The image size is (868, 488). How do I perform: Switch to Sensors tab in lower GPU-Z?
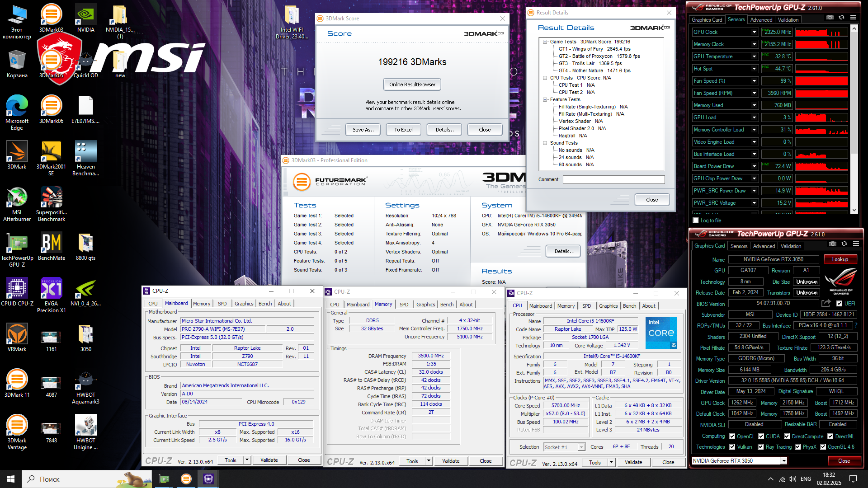coord(739,246)
